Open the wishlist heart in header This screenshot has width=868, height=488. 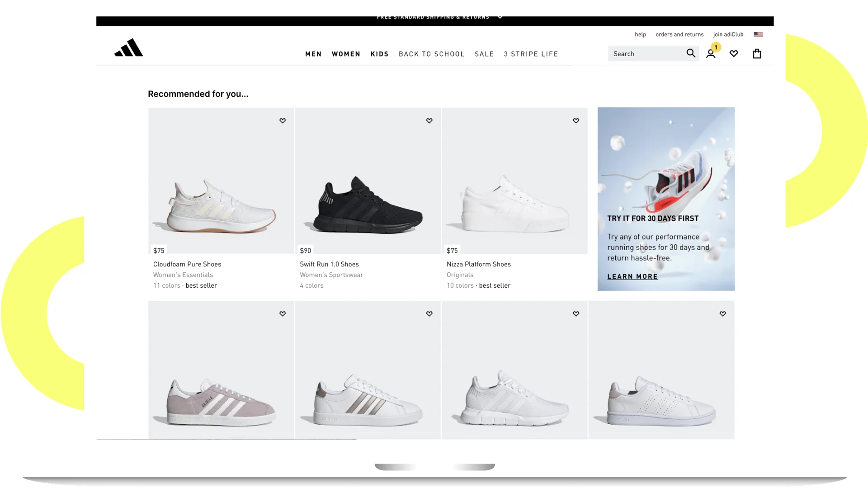click(x=734, y=54)
